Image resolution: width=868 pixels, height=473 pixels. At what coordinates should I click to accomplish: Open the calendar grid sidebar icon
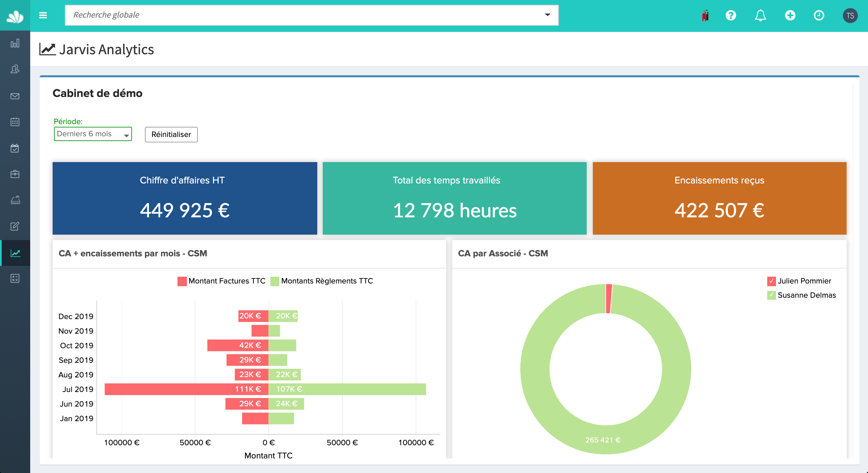(15, 122)
